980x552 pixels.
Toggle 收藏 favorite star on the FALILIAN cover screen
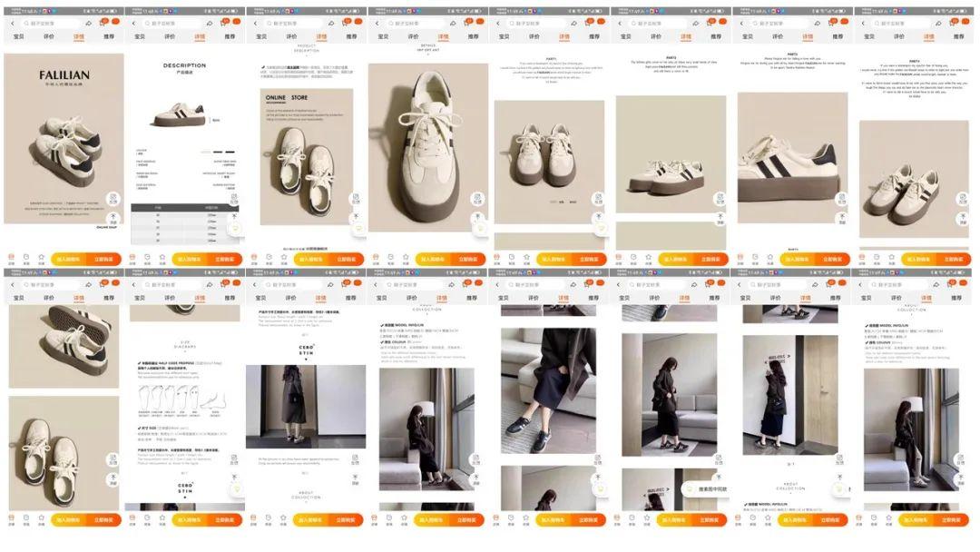coord(42,259)
